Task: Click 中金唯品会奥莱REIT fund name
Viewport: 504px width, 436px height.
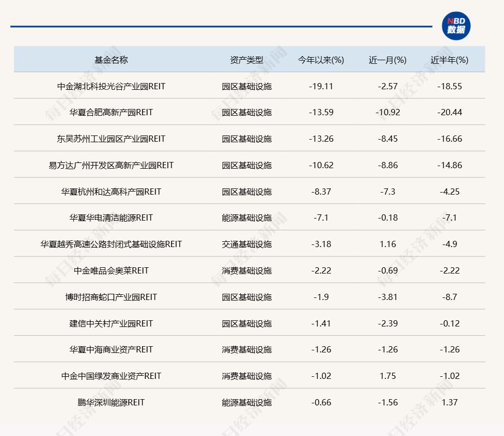Action: (x=111, y=270)
